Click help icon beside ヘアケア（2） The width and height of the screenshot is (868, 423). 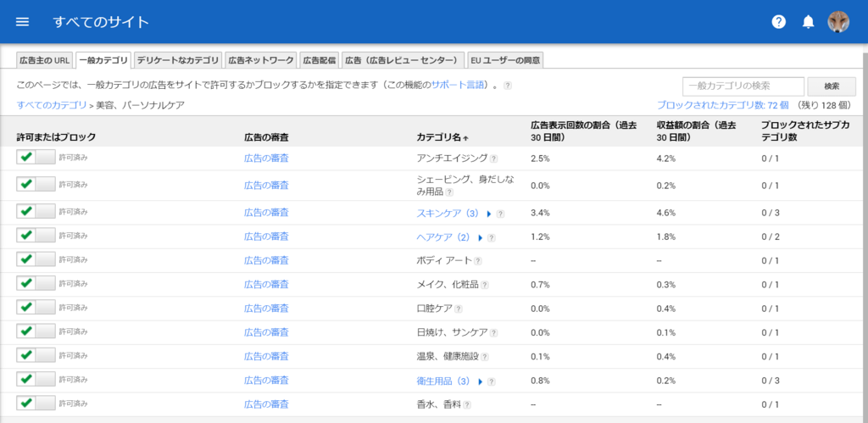[x=492, y=238]
